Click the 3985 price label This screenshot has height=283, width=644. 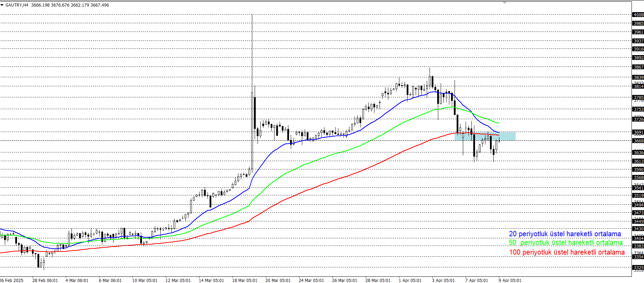point(638,23)
